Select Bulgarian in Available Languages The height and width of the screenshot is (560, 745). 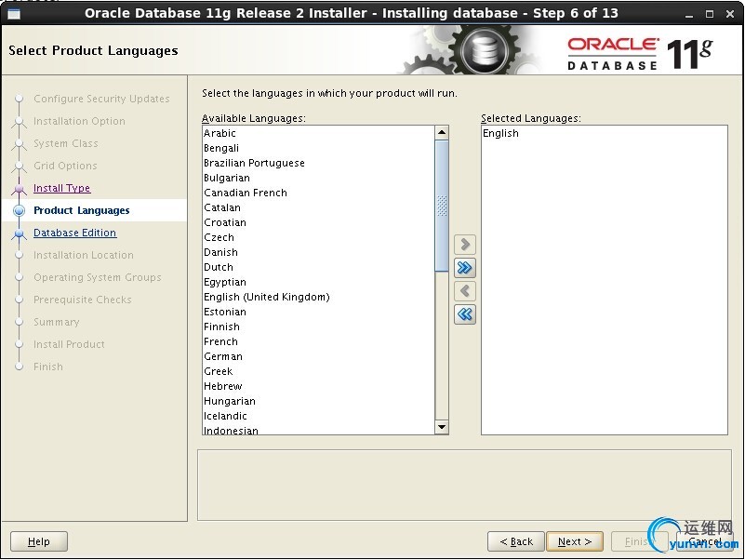coord(318,178)
